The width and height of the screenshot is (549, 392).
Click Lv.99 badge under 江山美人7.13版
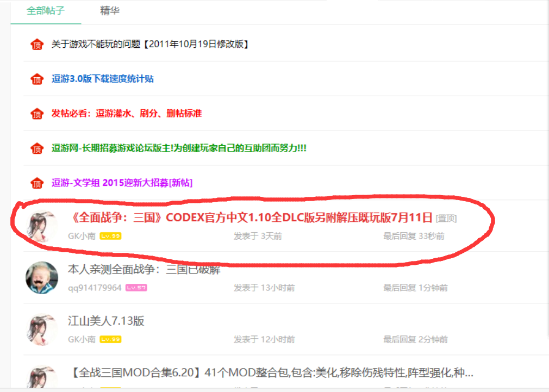point(111,339)
